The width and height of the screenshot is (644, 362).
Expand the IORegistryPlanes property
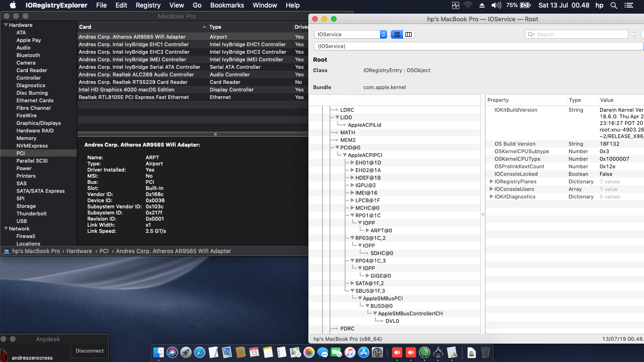(491, 181)
